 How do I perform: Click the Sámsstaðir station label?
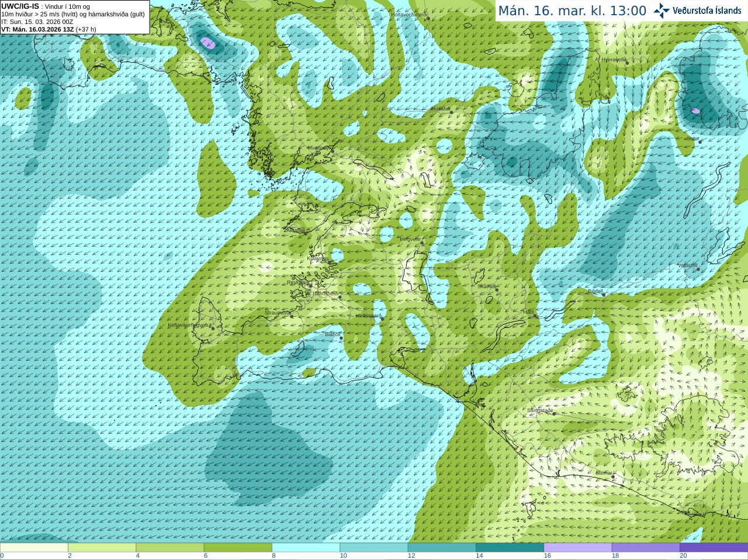coord(540,410)
